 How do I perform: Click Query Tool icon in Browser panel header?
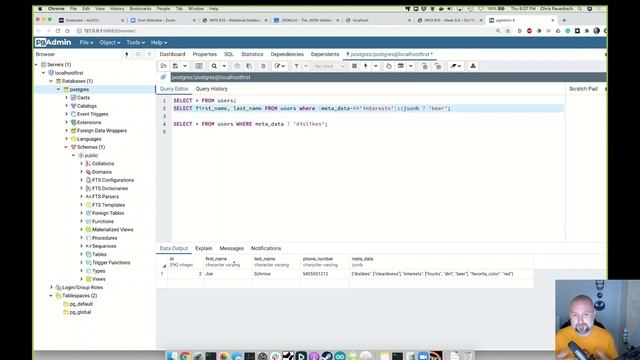tap(127, 54)
